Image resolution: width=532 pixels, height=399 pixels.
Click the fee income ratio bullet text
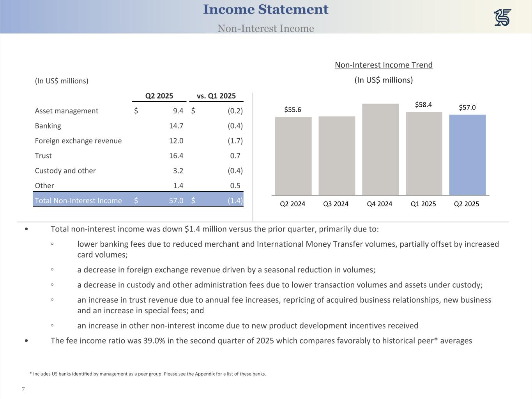(x=261, y=341)
